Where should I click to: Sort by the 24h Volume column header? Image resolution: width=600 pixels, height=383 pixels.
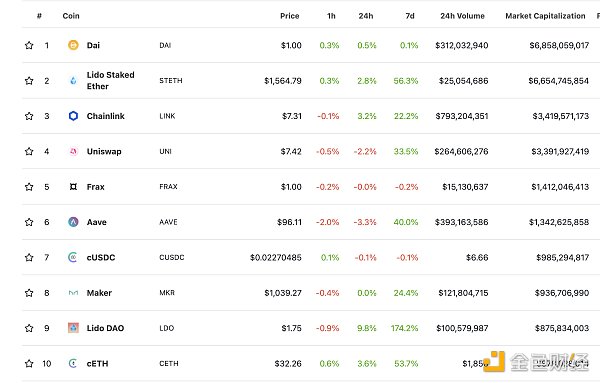tap(462, 16)
